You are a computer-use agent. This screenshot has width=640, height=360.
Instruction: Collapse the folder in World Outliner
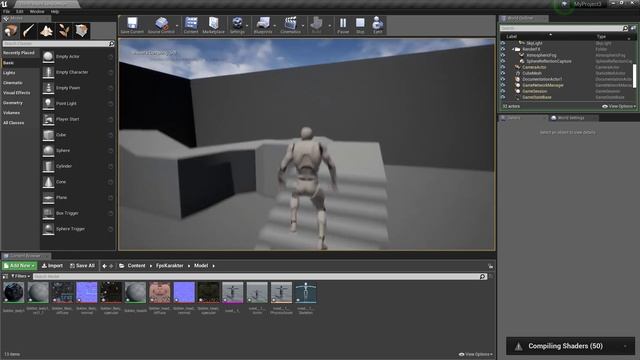pyautogui.click(x=513, y=49)
